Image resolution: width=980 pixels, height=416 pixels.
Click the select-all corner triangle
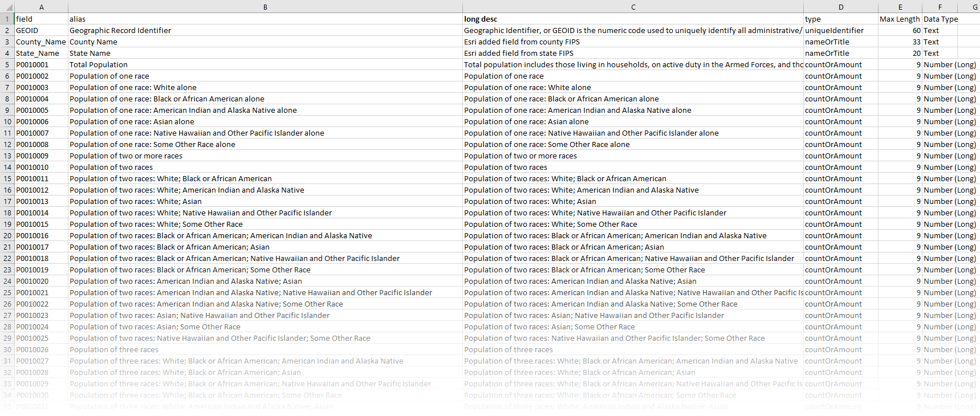click(x=7, y=7)
